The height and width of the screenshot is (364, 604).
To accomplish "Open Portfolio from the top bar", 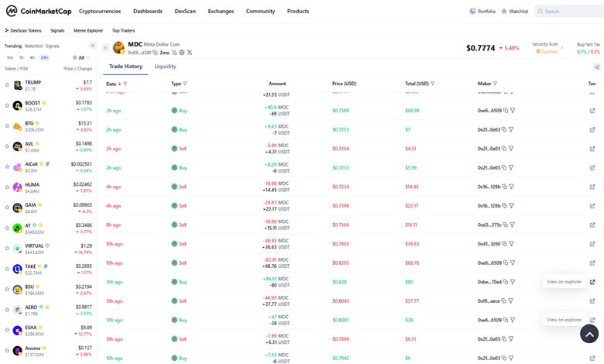I will (482, 11).
